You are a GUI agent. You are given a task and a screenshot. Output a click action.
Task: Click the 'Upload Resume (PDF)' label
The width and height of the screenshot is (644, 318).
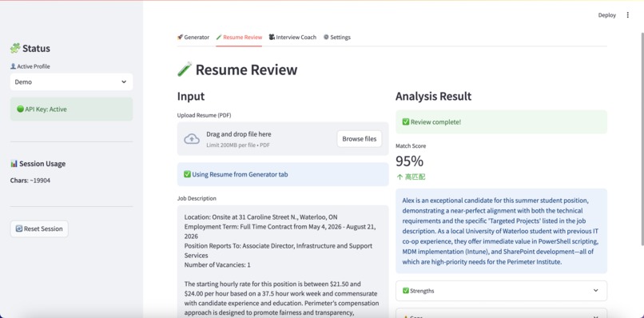[x=204, y=115]
